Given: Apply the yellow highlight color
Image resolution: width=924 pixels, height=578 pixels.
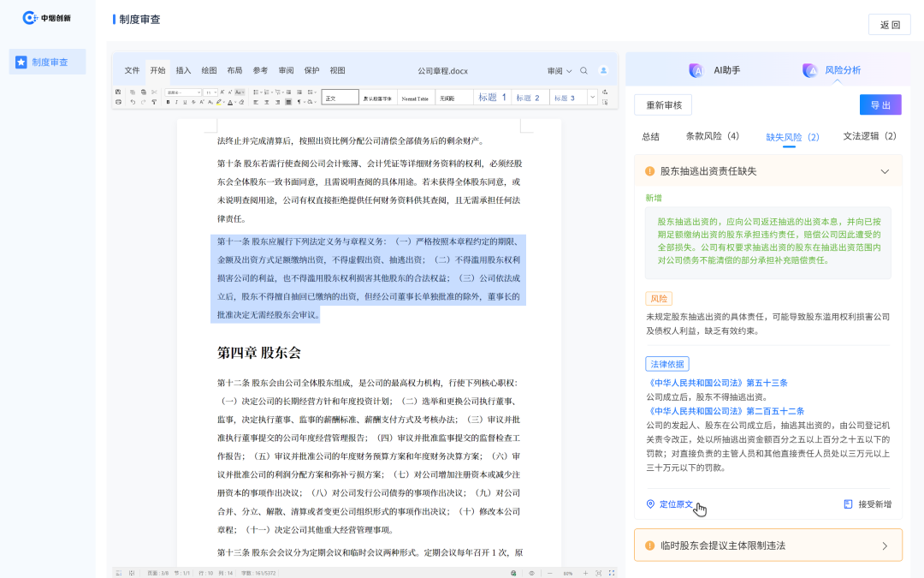Looking at the screenshot, I should coord(219,102).
